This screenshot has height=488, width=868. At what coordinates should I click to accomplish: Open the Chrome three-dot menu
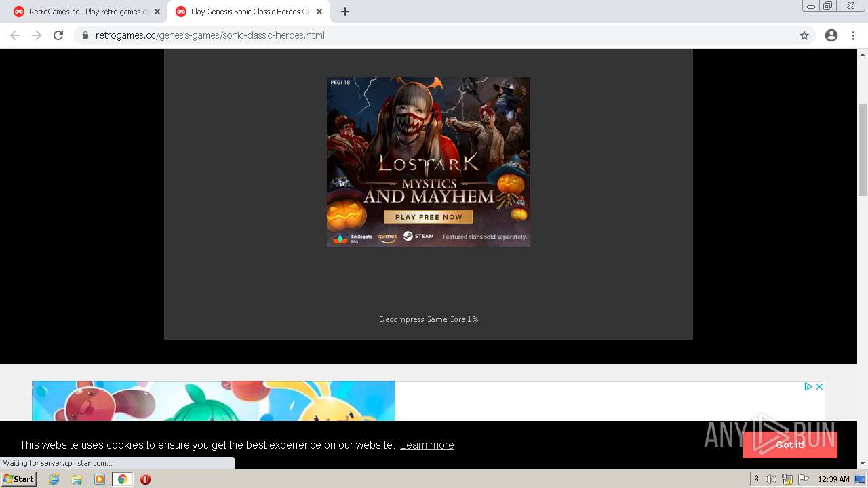click(854, 35)
